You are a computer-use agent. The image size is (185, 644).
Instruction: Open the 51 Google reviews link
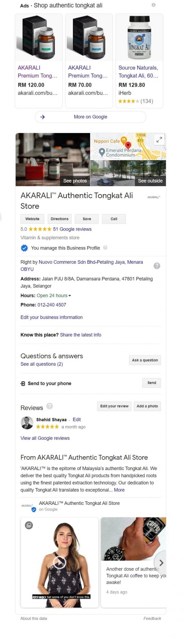tap(72, 229)
